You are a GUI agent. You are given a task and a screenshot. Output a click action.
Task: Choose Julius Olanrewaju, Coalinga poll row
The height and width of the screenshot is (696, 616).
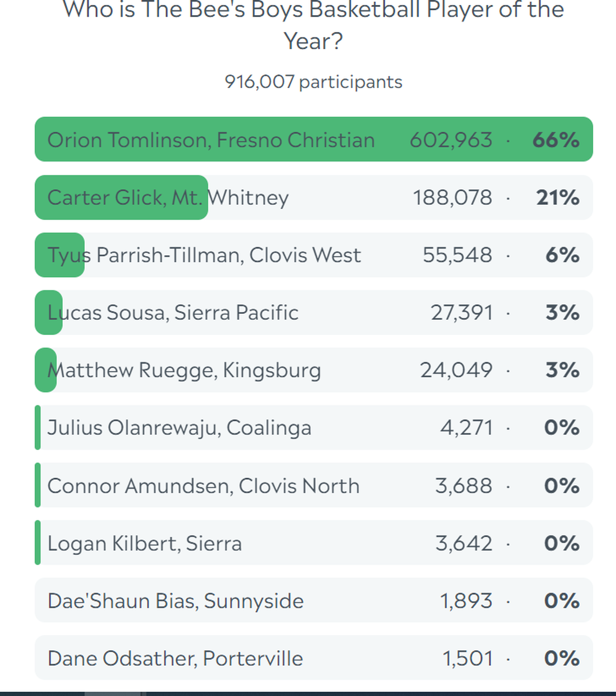click(x=179, y=428)
